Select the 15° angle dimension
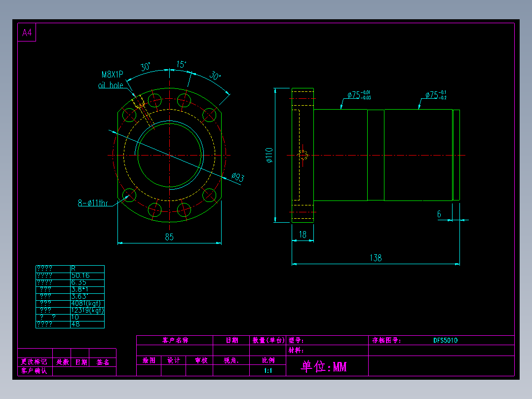Screen dimensions: 532x399 click(x=181, y=64)
